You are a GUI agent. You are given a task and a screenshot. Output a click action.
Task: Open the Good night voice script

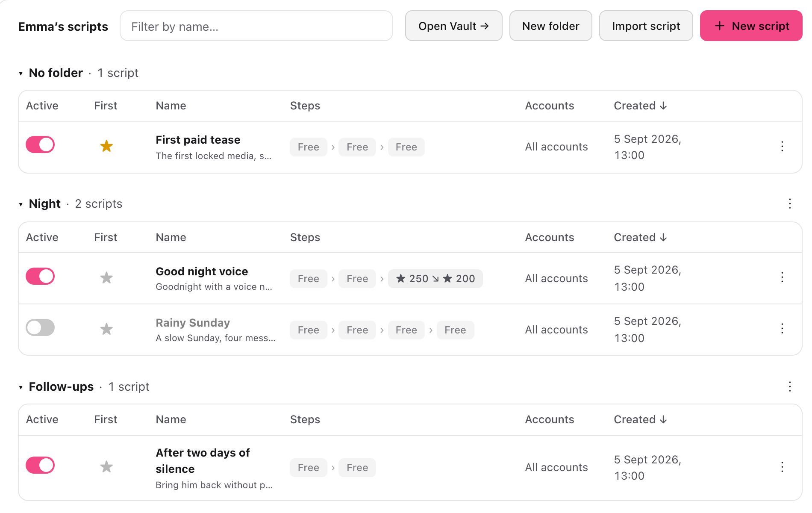tap(202, 271)
